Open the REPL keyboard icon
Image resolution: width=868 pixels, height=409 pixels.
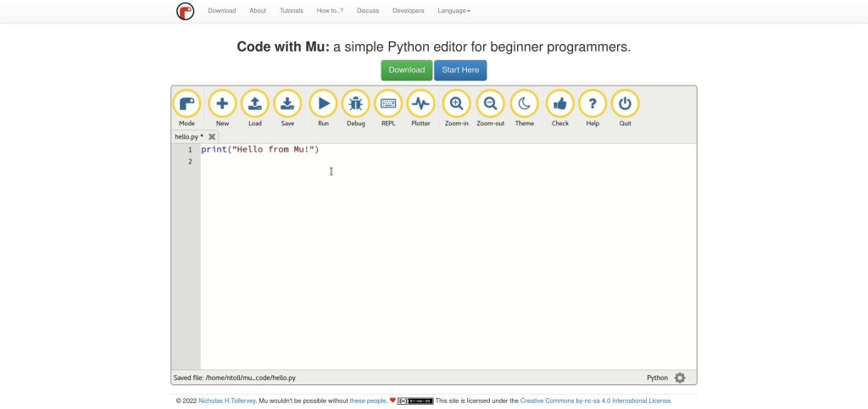pos(388,104)
